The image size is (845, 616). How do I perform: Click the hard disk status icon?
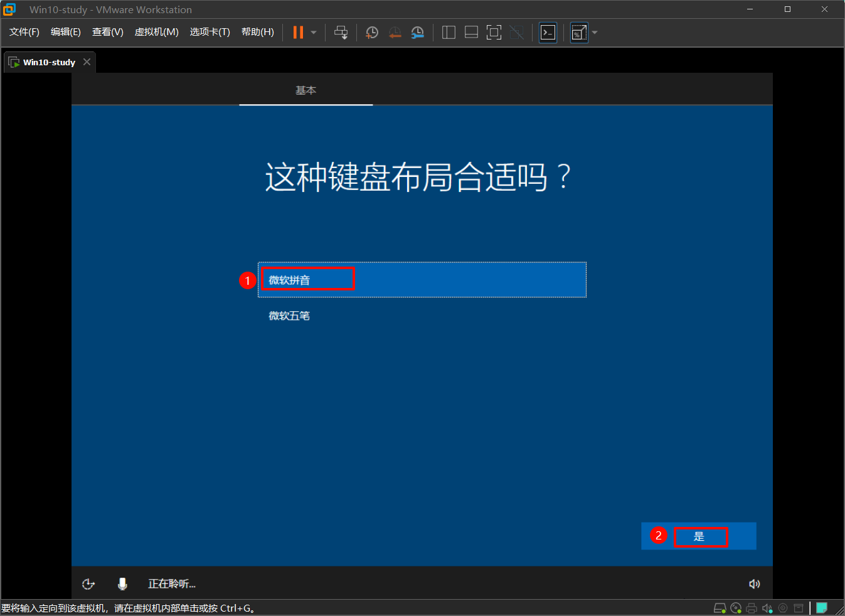click(720, 607)
